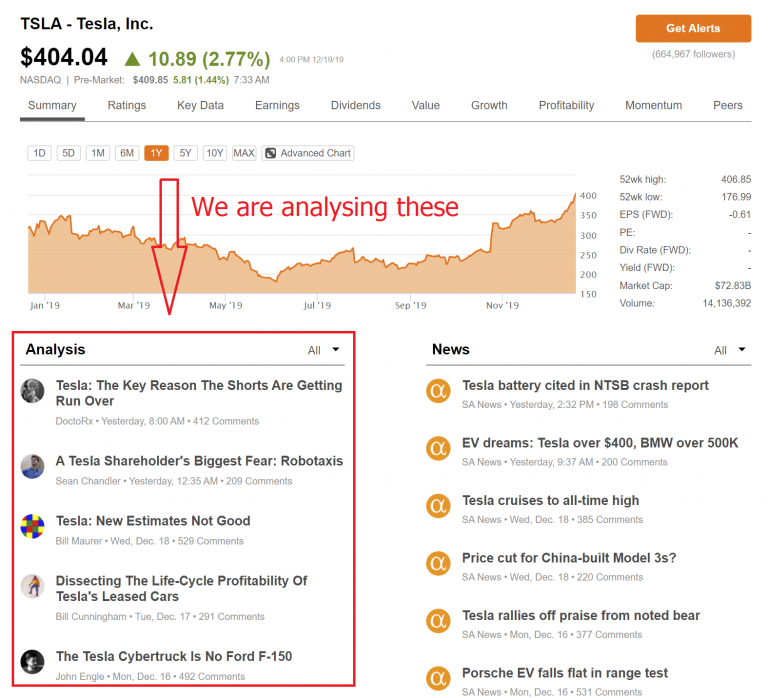
Task: Click the Bill Maurer colorful avatar
Action: (32, 526)
